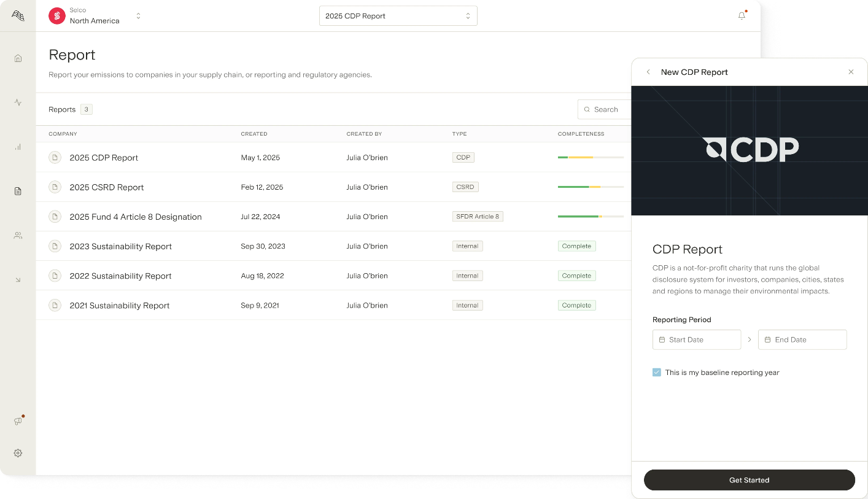Sort by the COMPANY column header
The height and width of the screenshot is (499, 868).
[63, 134]
